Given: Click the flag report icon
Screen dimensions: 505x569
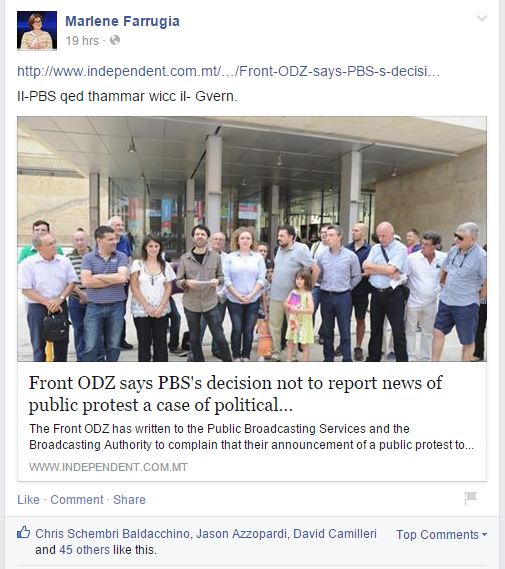Looking at the screenshot, I should tap(470, 498).
